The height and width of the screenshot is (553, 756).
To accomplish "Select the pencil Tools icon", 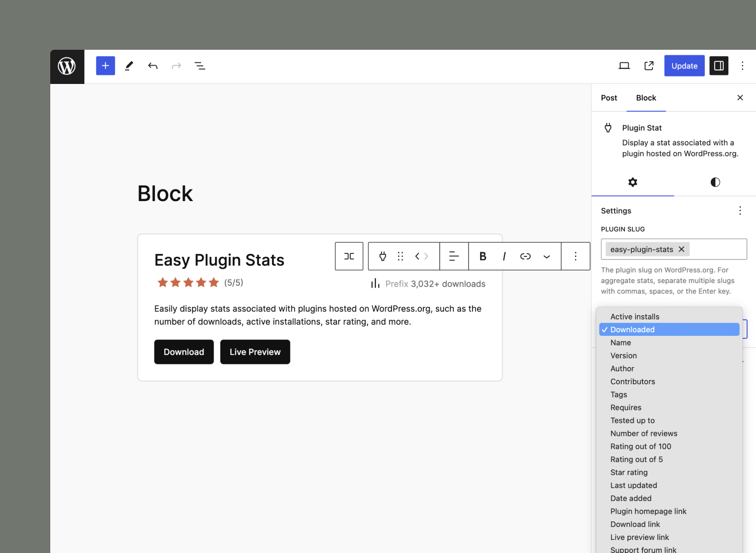I will (129, 66).
